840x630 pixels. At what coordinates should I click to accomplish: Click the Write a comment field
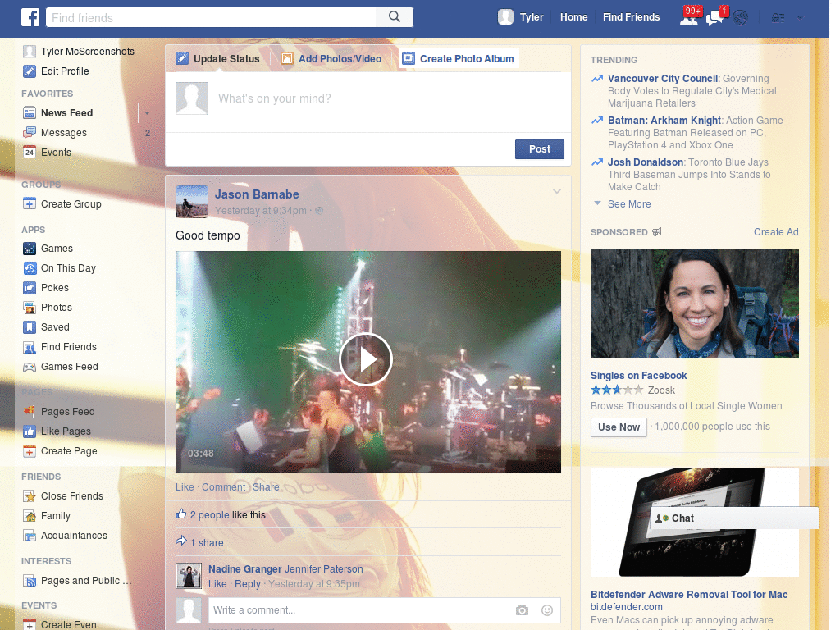pos(359,610)
